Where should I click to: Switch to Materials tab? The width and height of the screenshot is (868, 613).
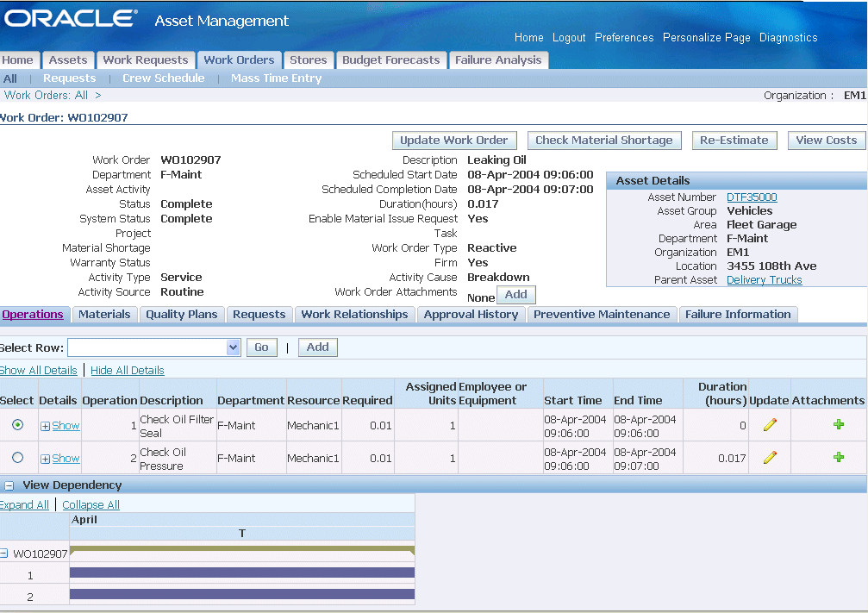point(104,315)
